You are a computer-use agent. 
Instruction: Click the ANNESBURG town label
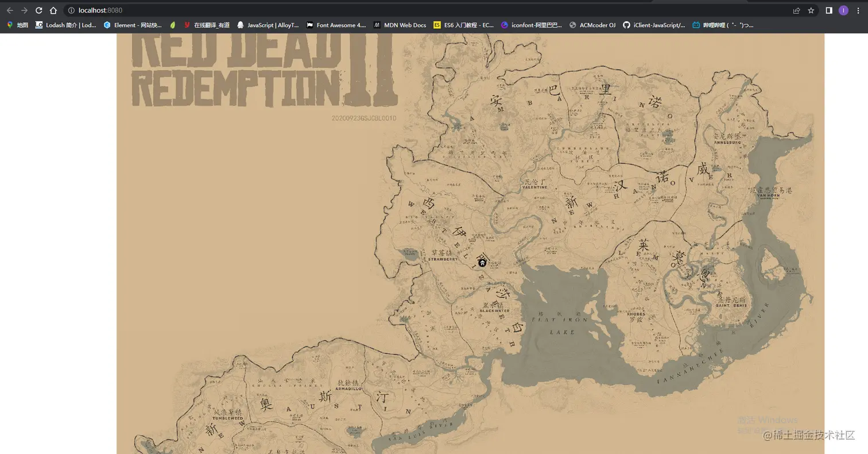[x=727, y=143]
